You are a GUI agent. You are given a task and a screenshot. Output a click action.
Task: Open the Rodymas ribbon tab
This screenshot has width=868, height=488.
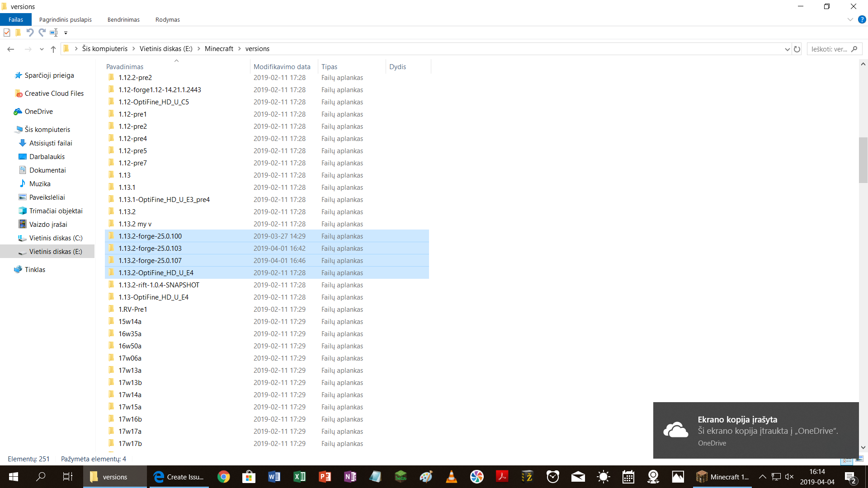pyautogui.click(x=167, y=19)
